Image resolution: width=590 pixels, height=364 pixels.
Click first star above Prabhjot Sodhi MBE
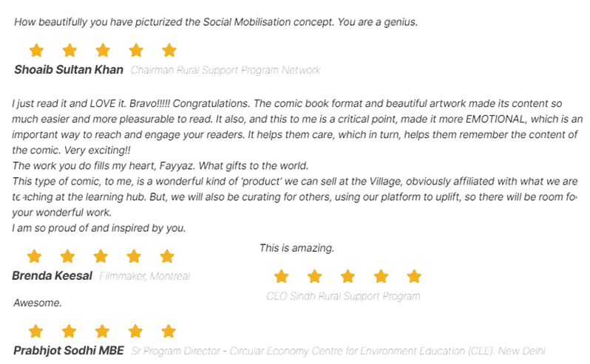pos(35,332)
